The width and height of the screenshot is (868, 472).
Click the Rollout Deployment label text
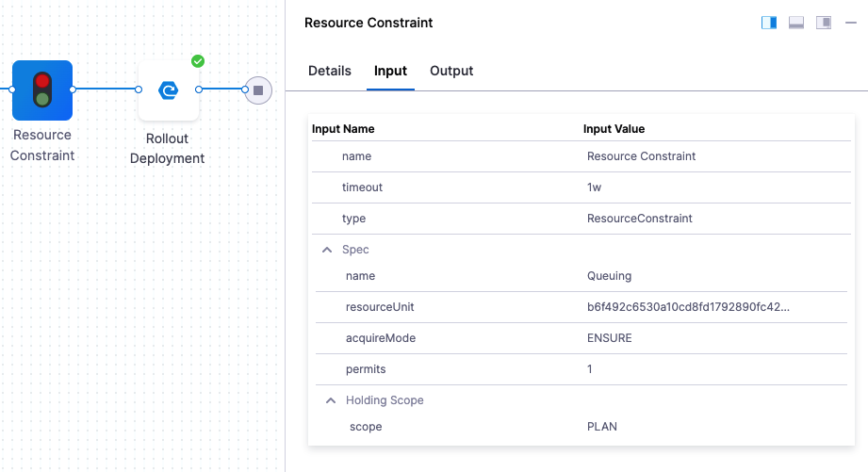tap(168, 149)
